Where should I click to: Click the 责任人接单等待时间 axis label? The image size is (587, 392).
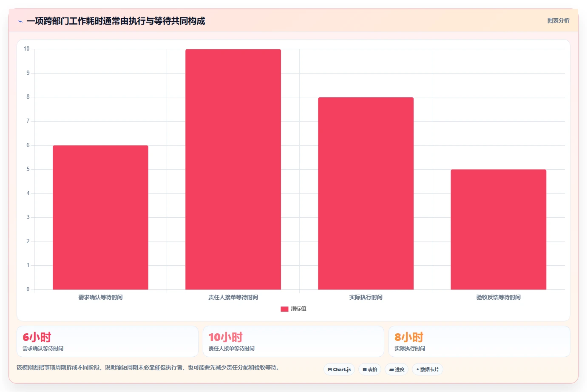[x=233, y=297]
